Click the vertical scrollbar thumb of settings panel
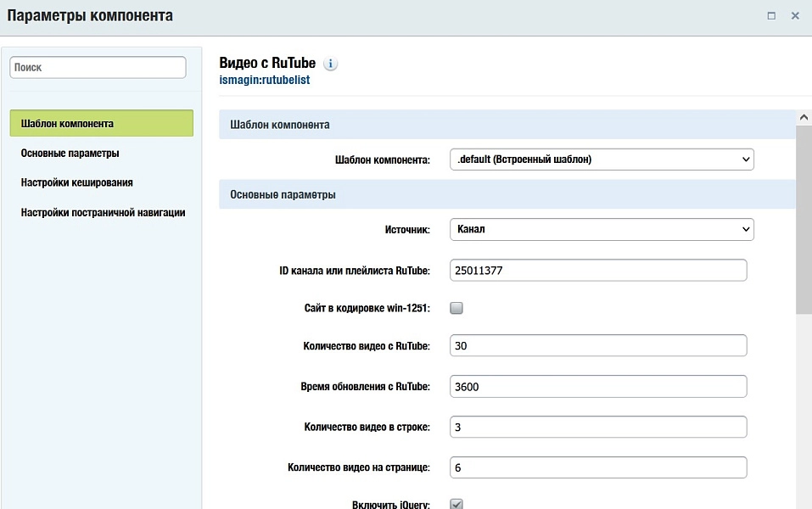Image resolution: width=812 pixels, height=509 pixels. [804, 219]
